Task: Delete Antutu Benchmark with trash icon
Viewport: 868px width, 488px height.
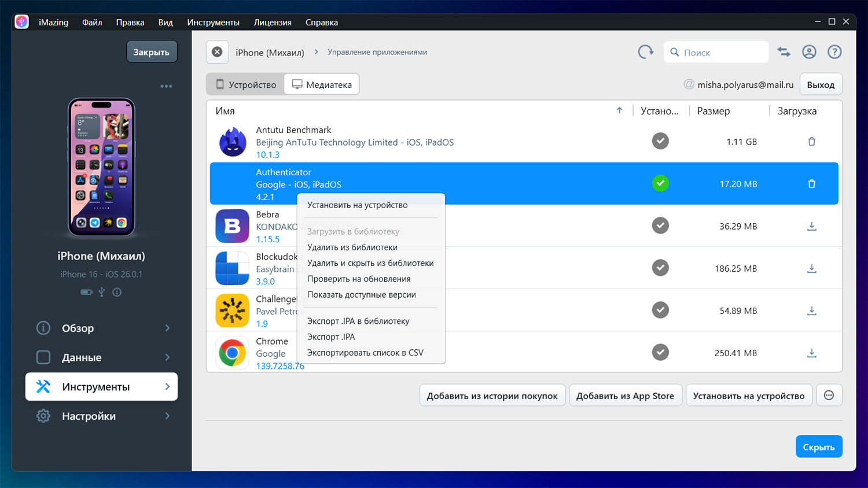Action: coord(811,142)
